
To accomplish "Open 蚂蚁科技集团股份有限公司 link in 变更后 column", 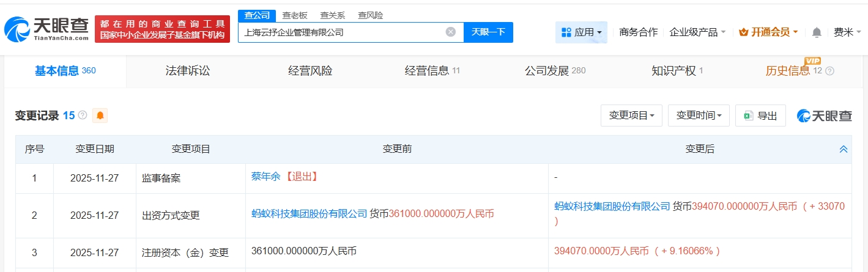I will (x=612, y=207).
